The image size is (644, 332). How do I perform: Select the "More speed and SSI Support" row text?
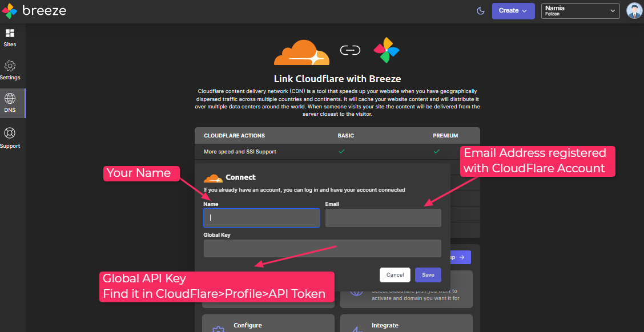(240, 151)
